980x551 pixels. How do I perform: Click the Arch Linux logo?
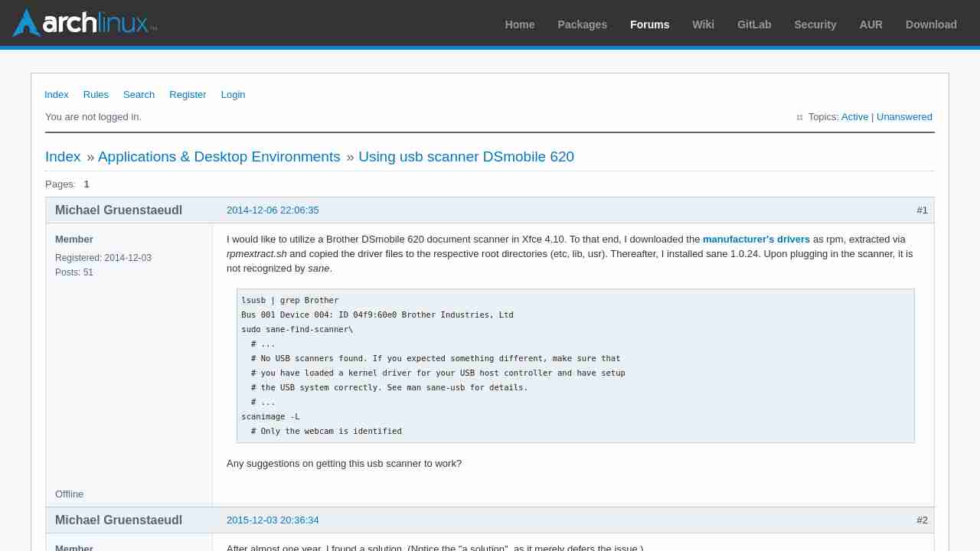(x=84, y=23)
